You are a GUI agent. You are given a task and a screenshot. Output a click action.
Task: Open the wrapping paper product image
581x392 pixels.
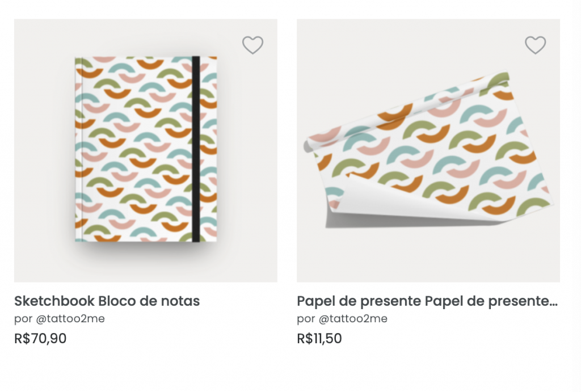(x=428, y=150)
